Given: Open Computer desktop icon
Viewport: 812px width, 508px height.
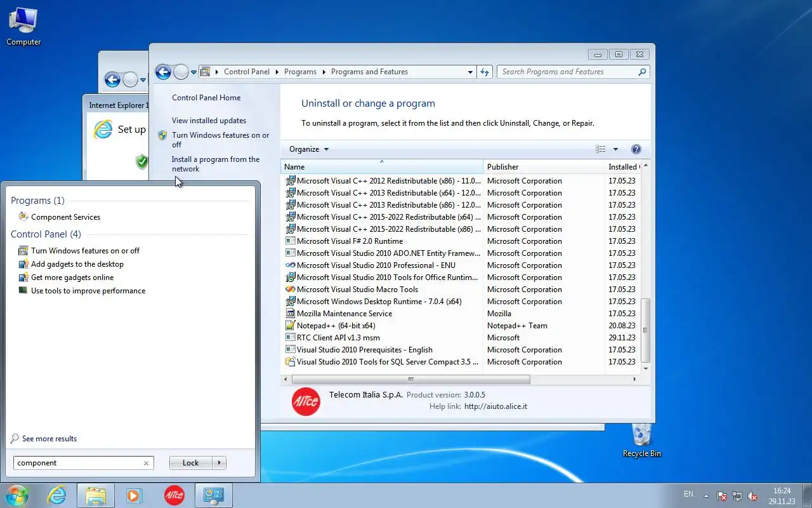Looking at the screenshot, I should point(23,27).
